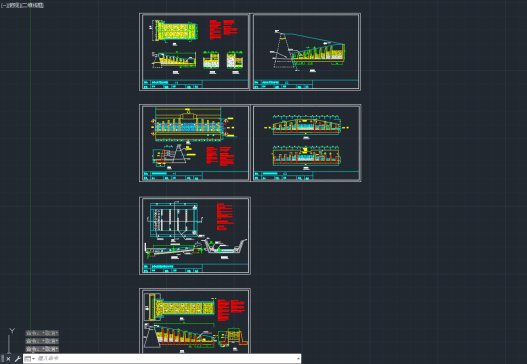This screenshot has height=364, width=527.
Task: Open the recent commands dropdown in command line
Action: (30, 359)
